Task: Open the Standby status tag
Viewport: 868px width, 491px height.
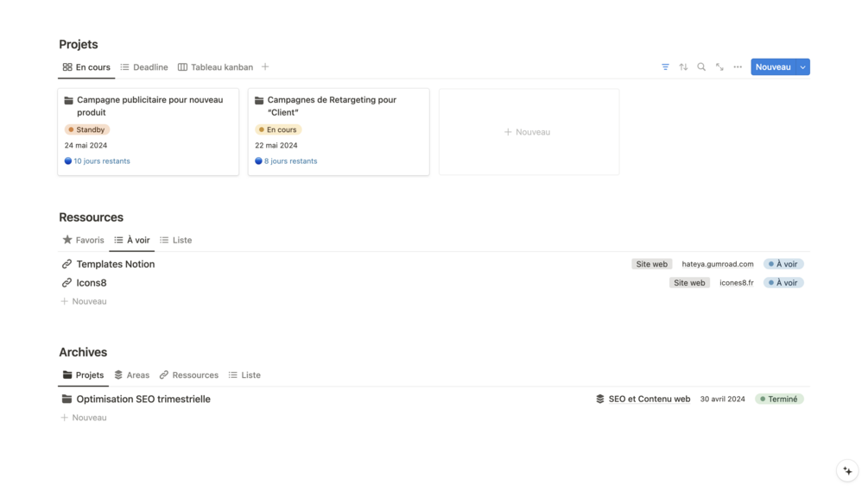Action: tap(87, 129)
